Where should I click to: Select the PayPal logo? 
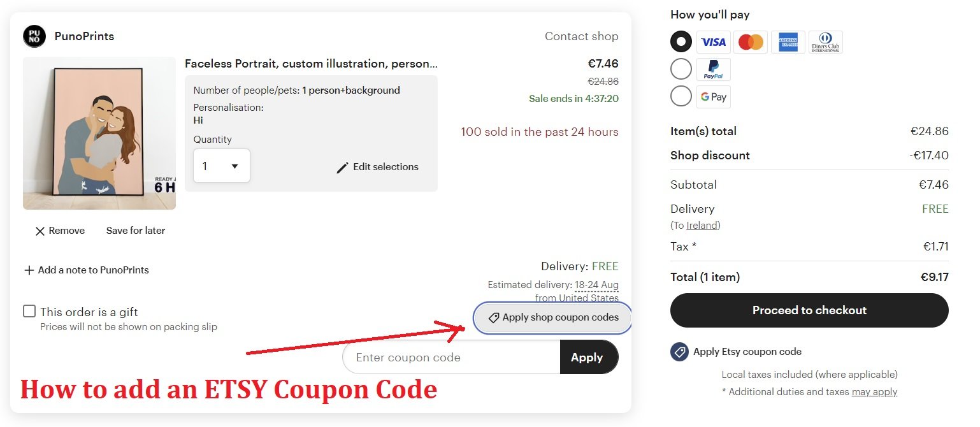713,69
